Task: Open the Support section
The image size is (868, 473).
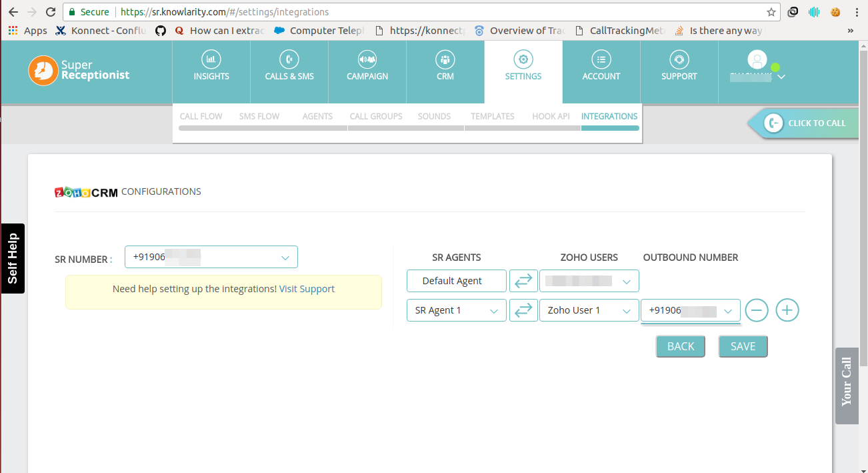Action: pos(679,71)
